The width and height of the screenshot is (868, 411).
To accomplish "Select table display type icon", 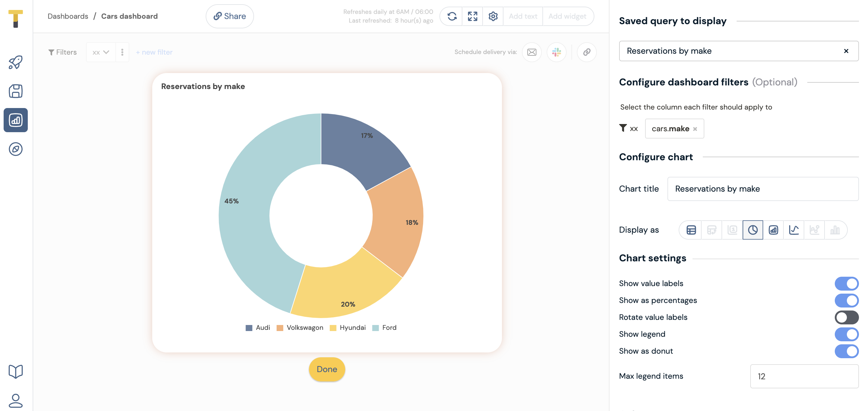I will [691, 230].
